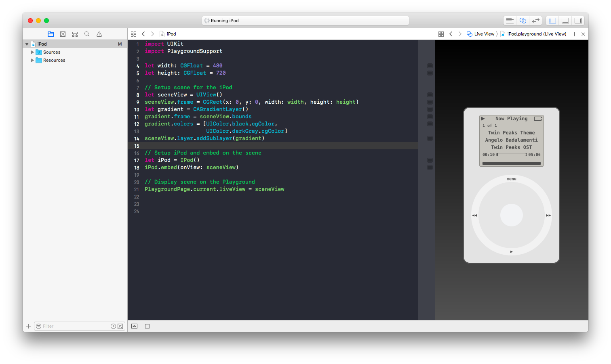Image resolution: width=611 pixels, height=364 pixels.
Task: Open the Symbol navigator icon
Action: pos(75,34)
